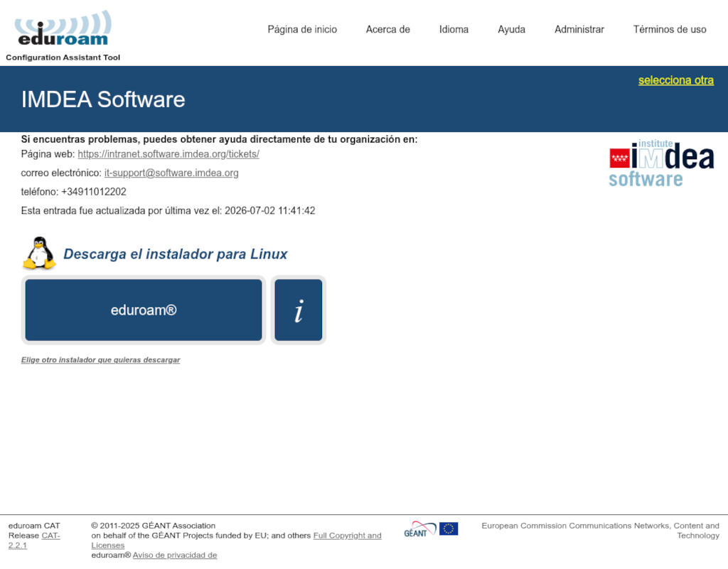
Task: Open the installer info 'i' button
Action: point(298,310)
